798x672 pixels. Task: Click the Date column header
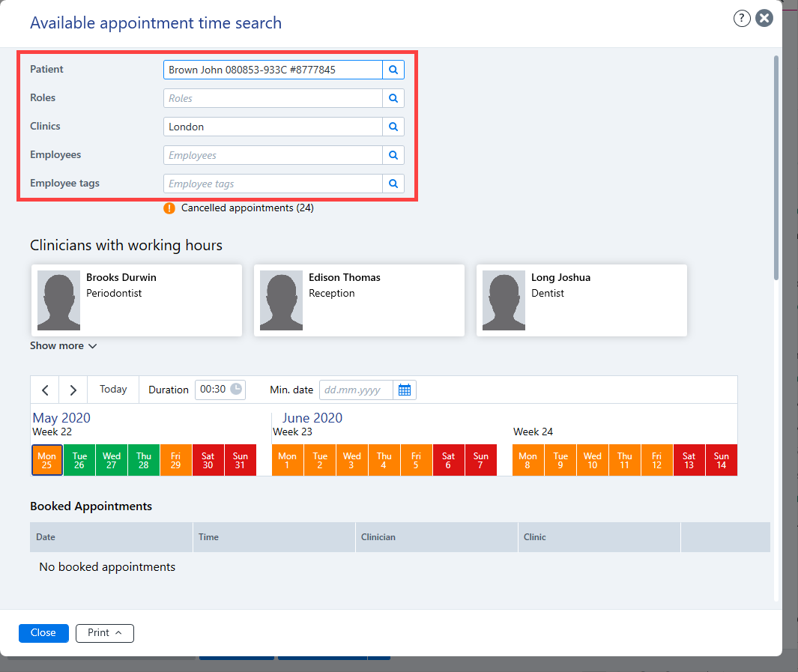[111, 537]
